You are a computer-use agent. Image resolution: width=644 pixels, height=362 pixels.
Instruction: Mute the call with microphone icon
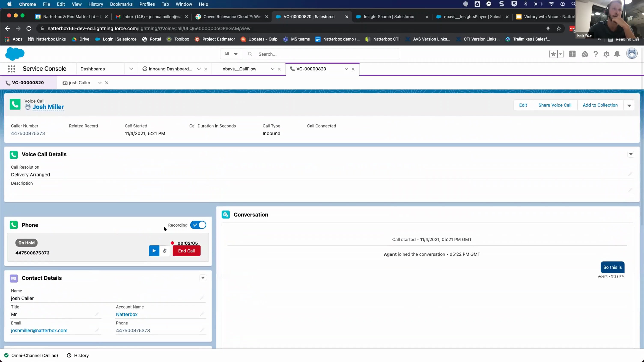pos(164,251)
